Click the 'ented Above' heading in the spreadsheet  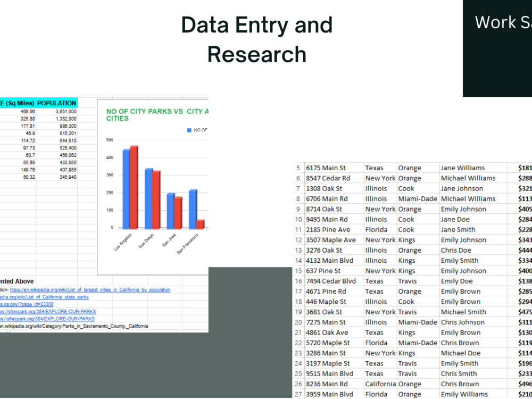click(16, 281)
